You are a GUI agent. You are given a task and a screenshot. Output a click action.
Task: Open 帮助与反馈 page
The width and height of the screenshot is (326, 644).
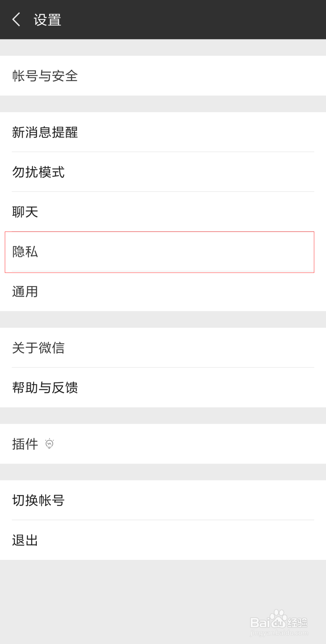tap(163, 387)
